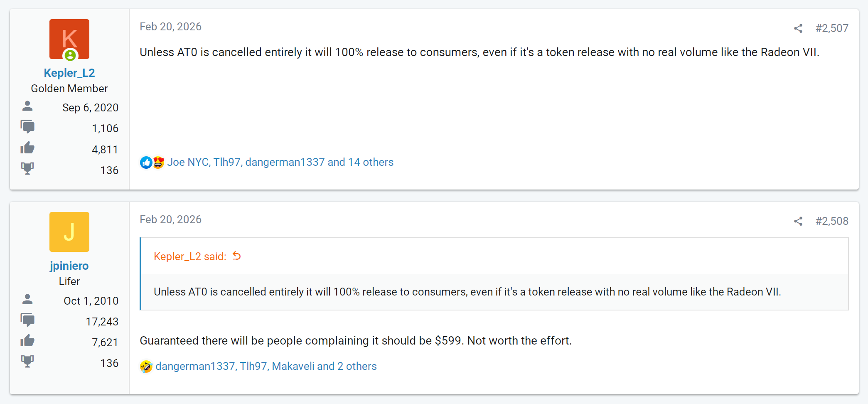Expand the quoted Kepler_L2 text block
The height and width of the screenshot is (404, 868).
point(467,292)
